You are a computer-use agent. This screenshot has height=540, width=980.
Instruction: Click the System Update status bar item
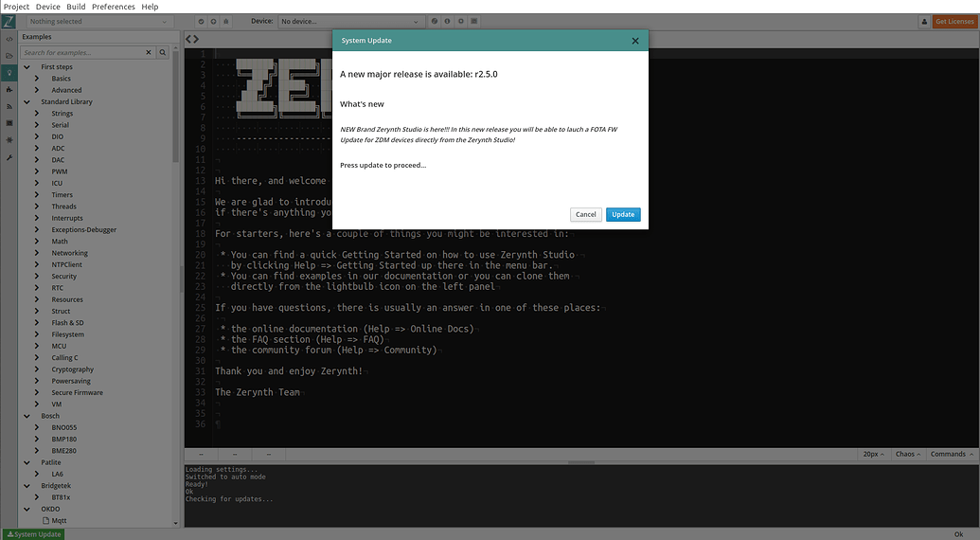34,534
